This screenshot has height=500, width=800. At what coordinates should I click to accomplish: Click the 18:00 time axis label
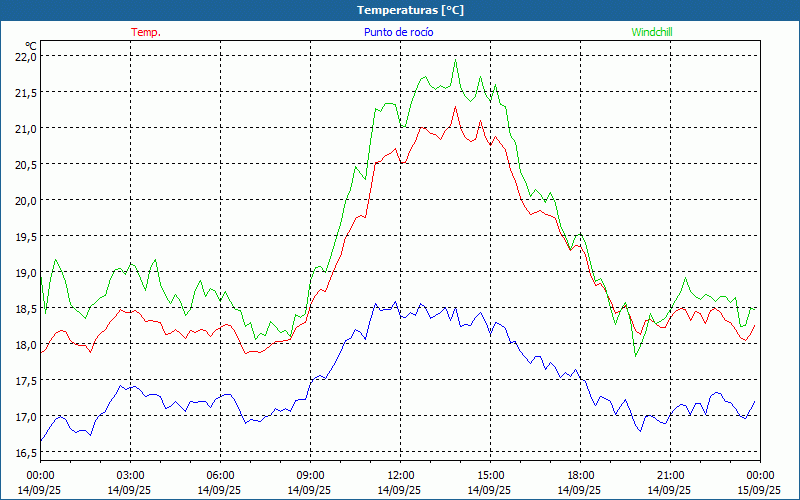click(x=580, y=475)
